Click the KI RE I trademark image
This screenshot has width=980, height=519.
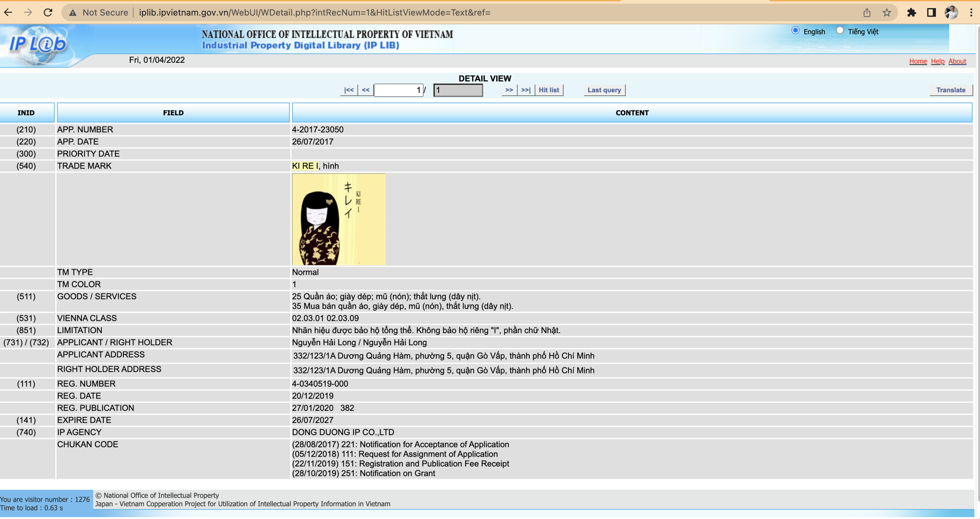[x=338, y=219]
